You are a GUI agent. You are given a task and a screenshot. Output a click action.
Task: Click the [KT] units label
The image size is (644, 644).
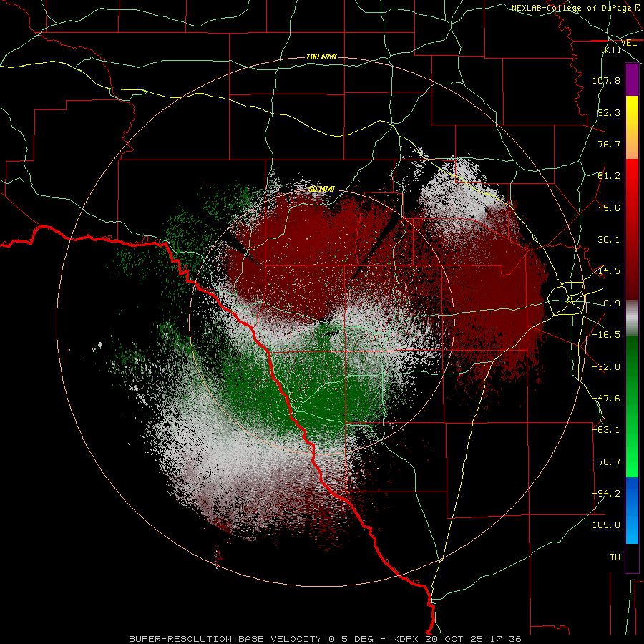pos(611,49)
